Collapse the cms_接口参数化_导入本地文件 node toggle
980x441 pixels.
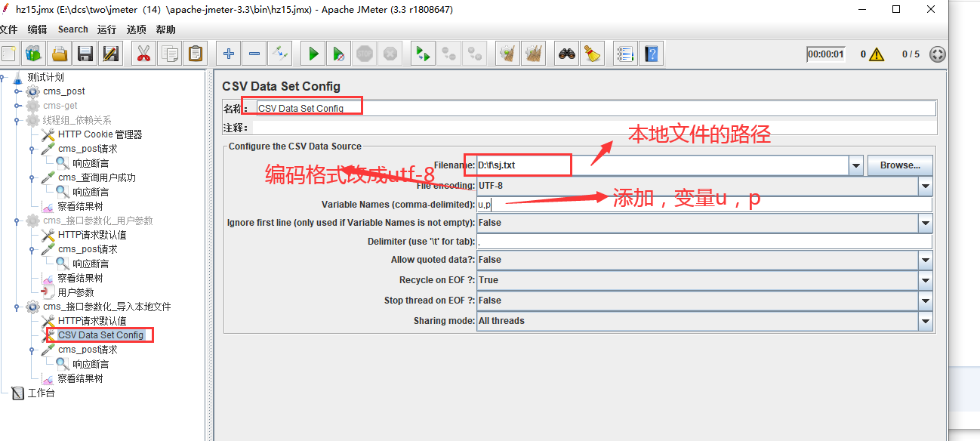coord(18,307)
